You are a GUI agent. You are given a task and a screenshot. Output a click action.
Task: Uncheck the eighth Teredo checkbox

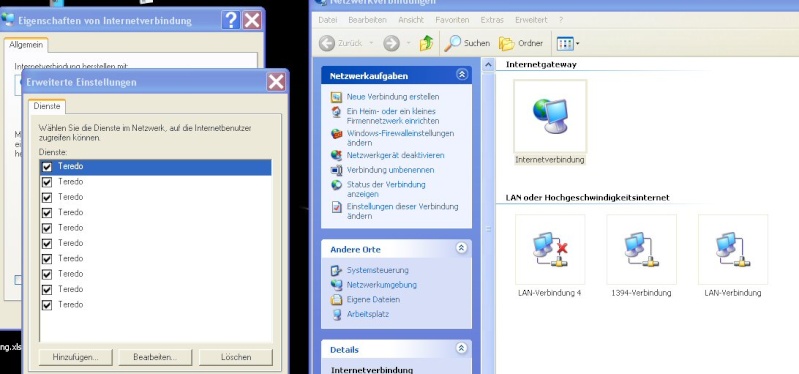tap(47, 275)
